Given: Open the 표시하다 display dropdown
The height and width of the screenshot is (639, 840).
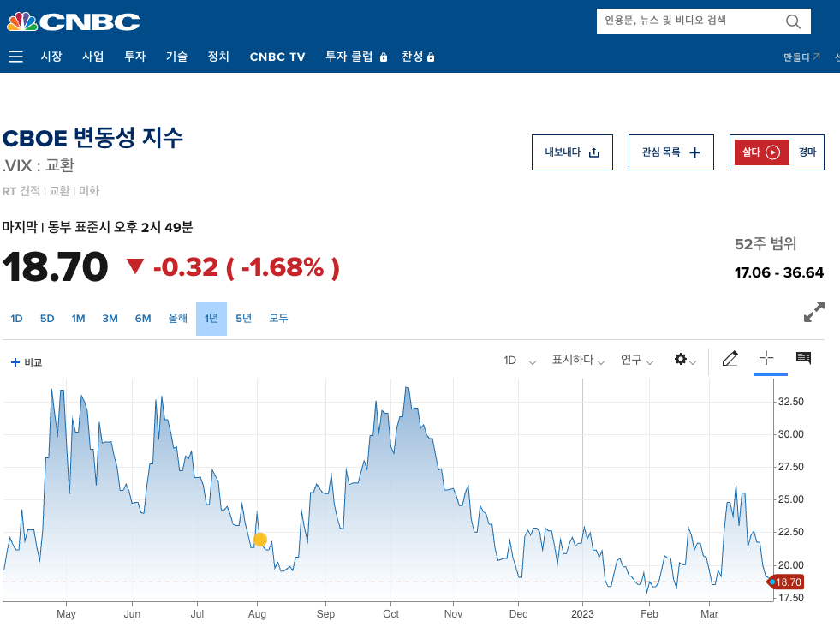Looking at the screenshot, I should pyautogui.click(x=578, y=361).
